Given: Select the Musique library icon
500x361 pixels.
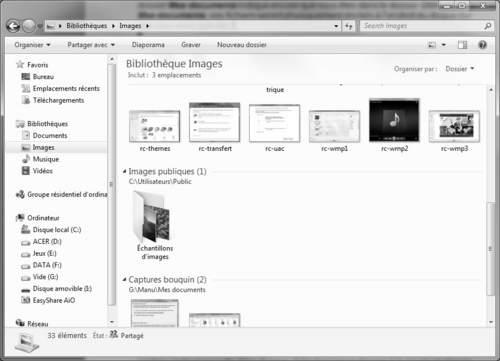Looking at the screenshot, I should click(x=26, y=159).
